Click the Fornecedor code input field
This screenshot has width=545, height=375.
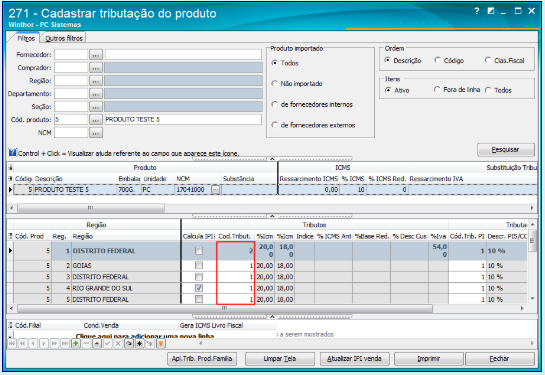point(71,55)
